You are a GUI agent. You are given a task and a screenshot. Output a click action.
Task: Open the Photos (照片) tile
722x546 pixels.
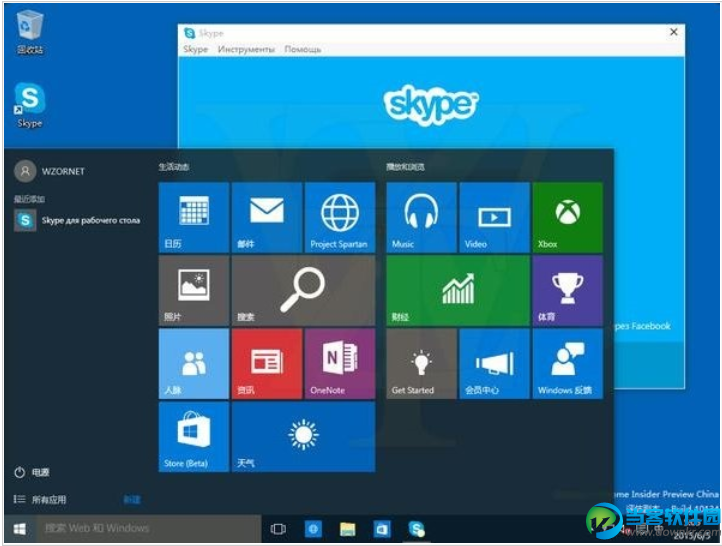coord(194,290)
